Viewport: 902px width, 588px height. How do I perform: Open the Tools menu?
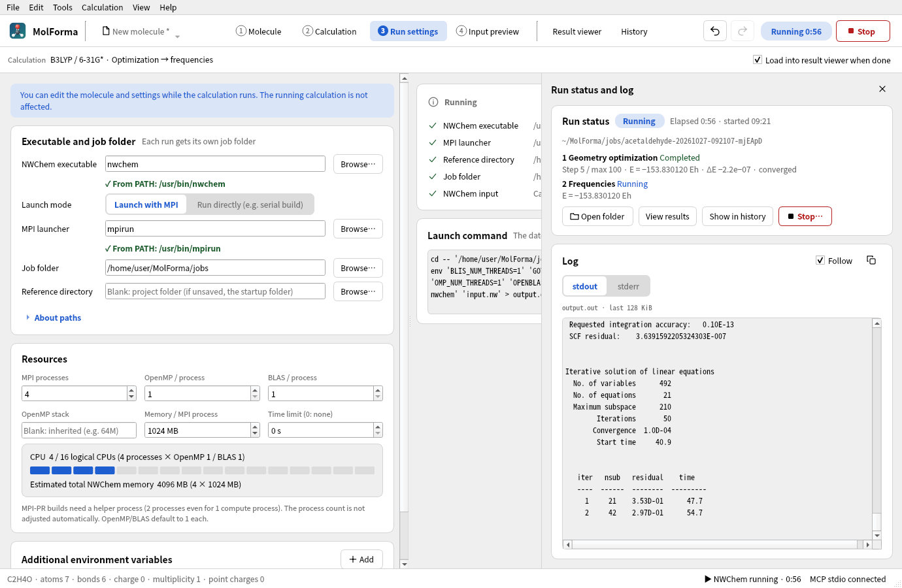coord(63,7)
